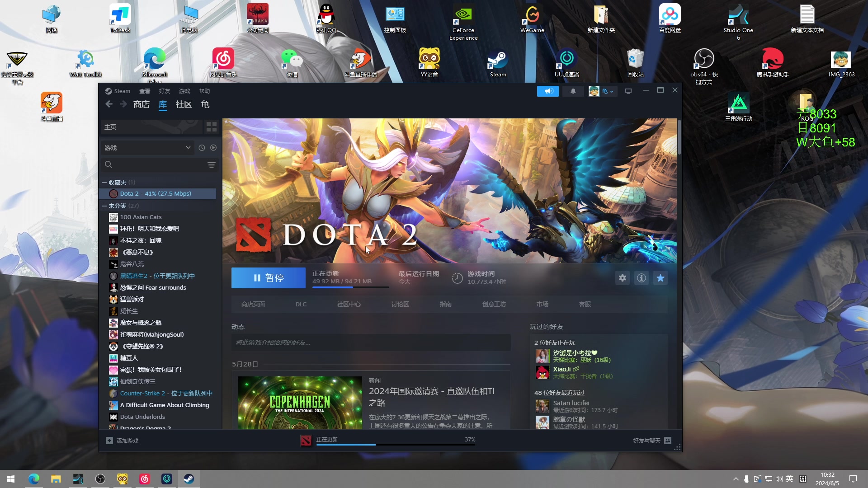Open the Copenhagen TI 2024 news thumbnail
The image size is (868, 488).
[x=300, y=403]
